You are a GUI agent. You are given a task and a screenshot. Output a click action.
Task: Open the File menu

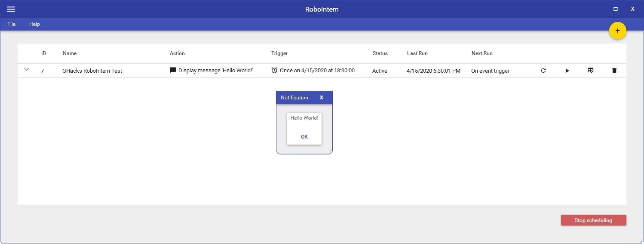(x=12, y=24)
